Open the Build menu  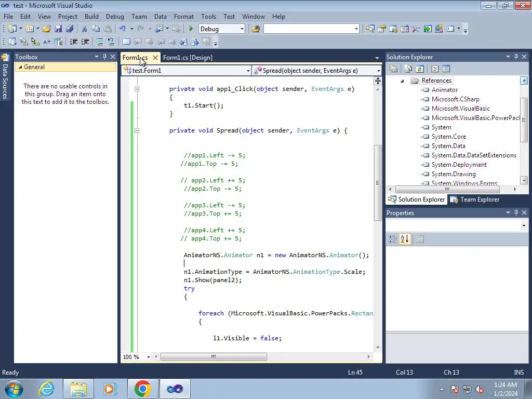(91, 16)
